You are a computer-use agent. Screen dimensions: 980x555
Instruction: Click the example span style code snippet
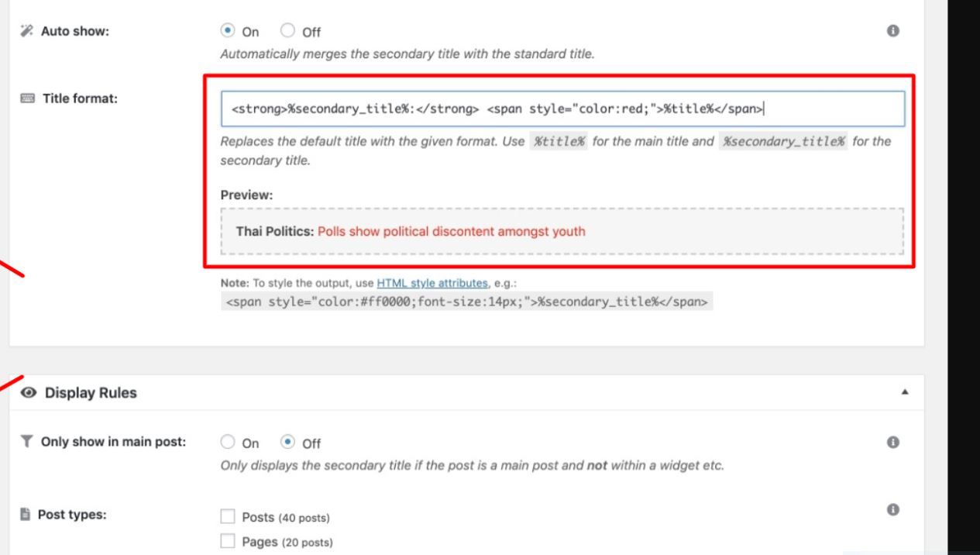[x=467, y=302]
